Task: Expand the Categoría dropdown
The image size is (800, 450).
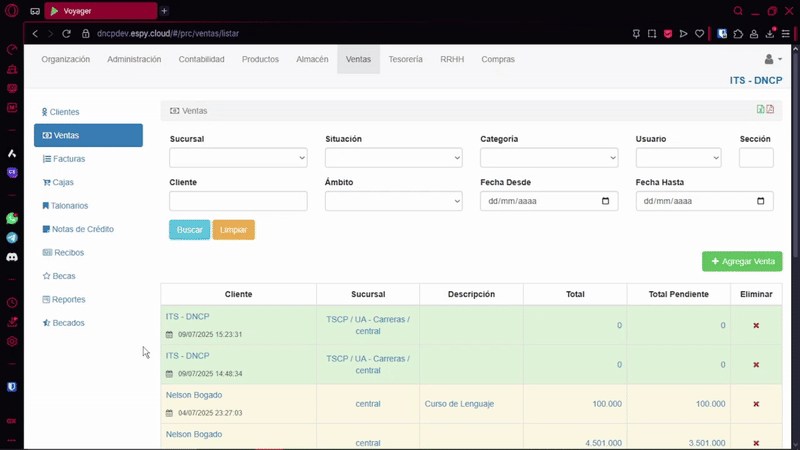Action: (549, 158)
